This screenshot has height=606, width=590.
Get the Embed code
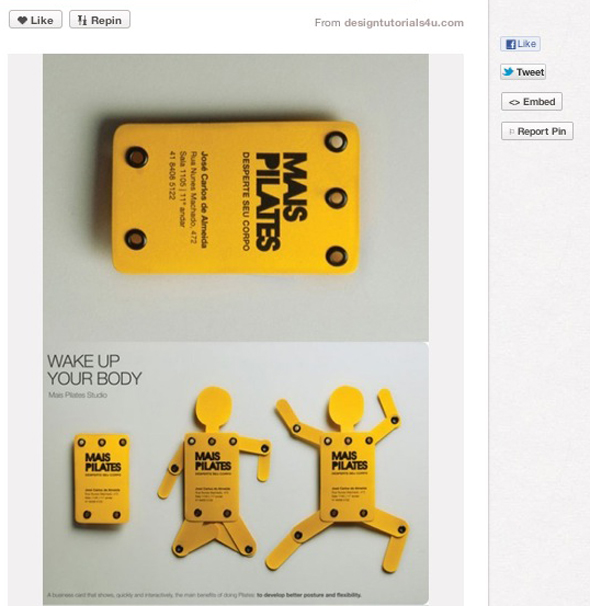pos(532,102)
